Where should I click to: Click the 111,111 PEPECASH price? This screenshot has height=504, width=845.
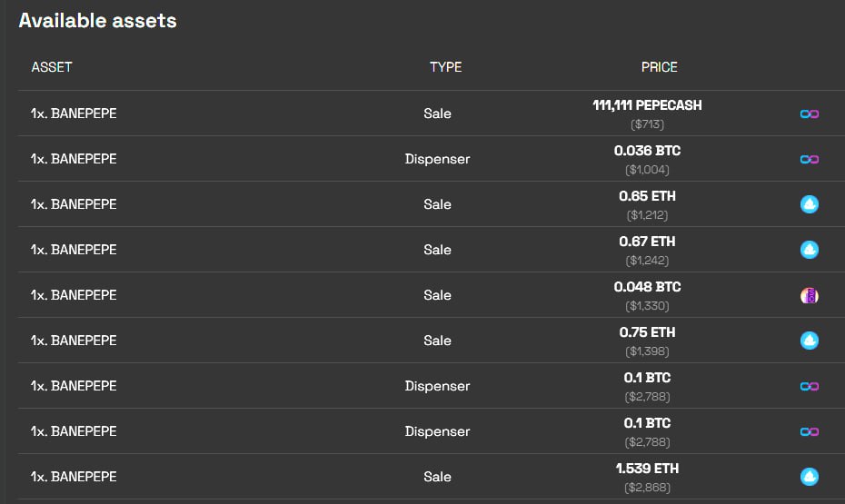click(x=647, y=105)
